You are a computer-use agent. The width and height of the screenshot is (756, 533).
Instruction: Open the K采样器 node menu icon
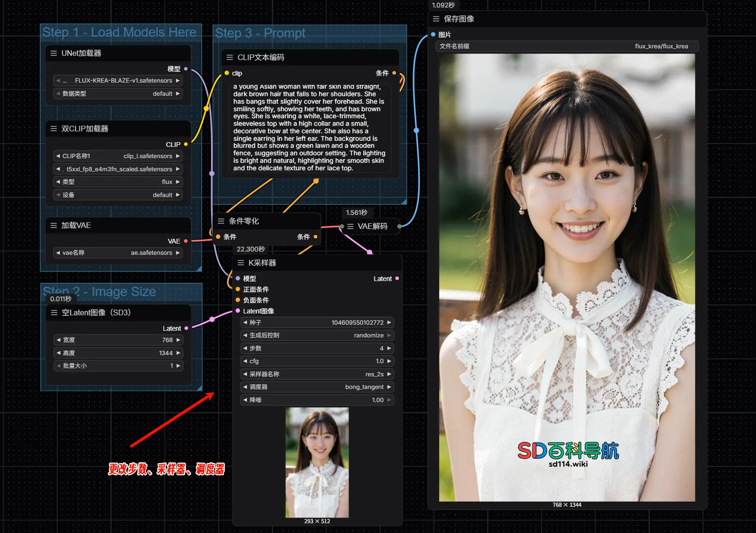[x=241, y=263]
